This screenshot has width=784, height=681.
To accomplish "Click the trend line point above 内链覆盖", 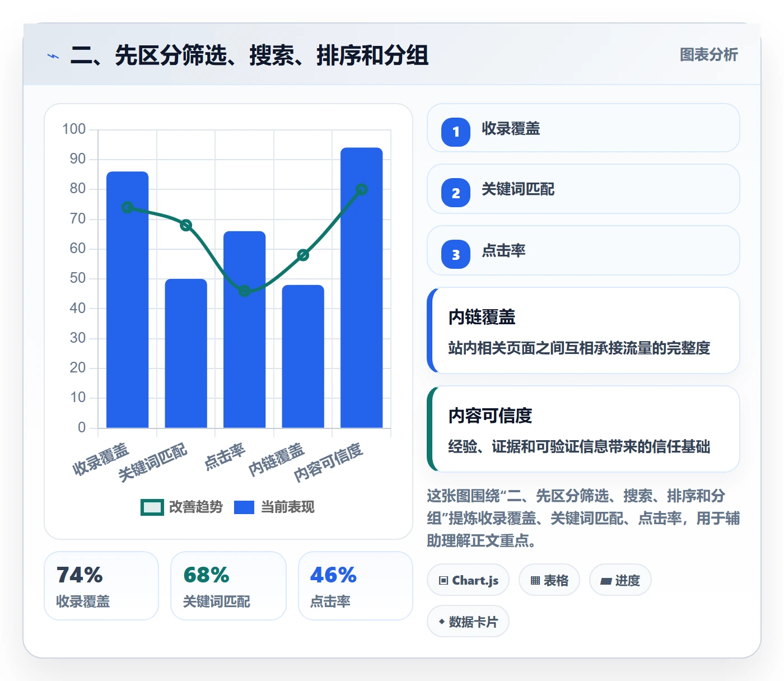I will tap(303, 255).
